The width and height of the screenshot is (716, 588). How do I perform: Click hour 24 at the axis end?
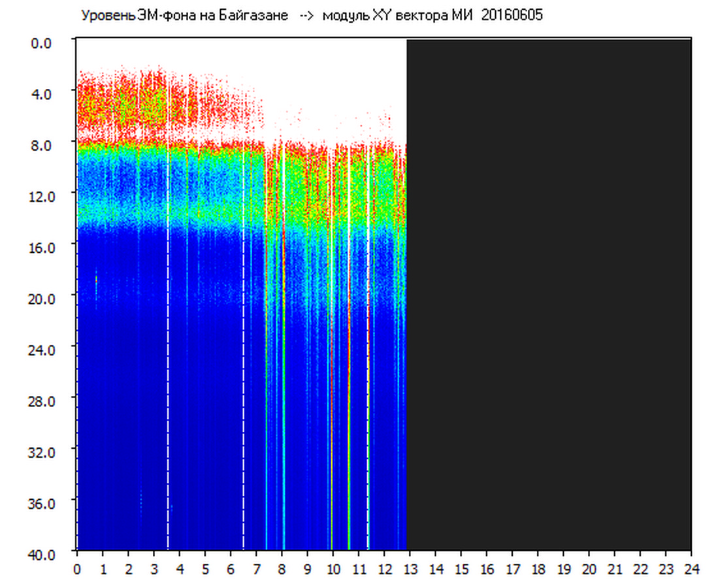[x=691, y=569]
